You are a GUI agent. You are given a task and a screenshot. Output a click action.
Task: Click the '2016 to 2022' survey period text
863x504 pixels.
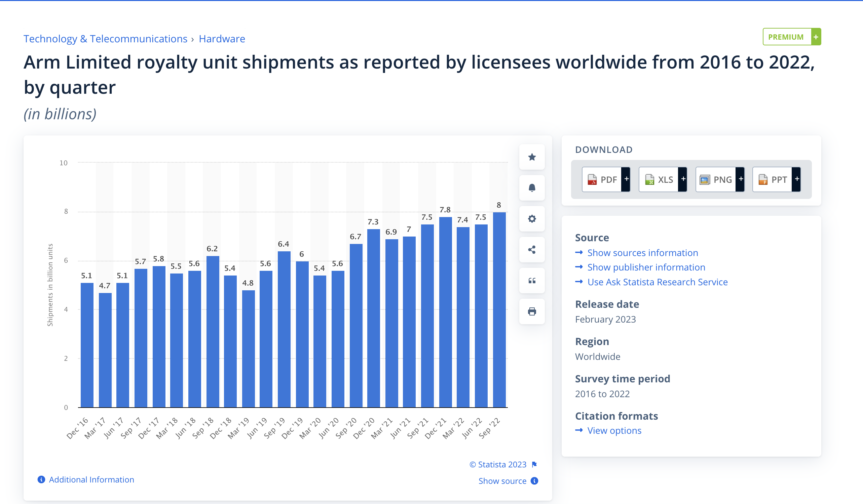click(x=602, y=394)
